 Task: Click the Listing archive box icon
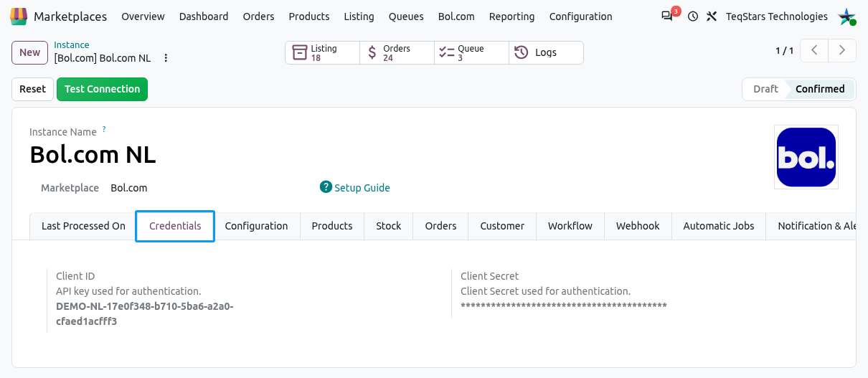coord(298,52)
